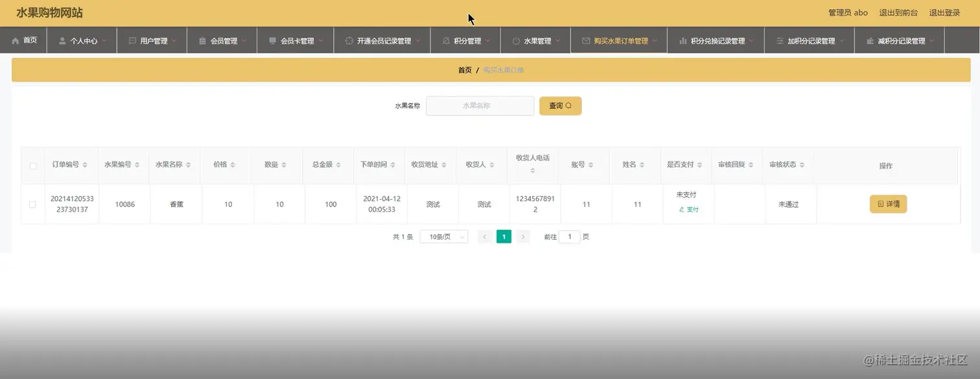Viewport: 980px width, 379px height.
Task: Focus the 水果名称 search input field
Action: [480, 106]
